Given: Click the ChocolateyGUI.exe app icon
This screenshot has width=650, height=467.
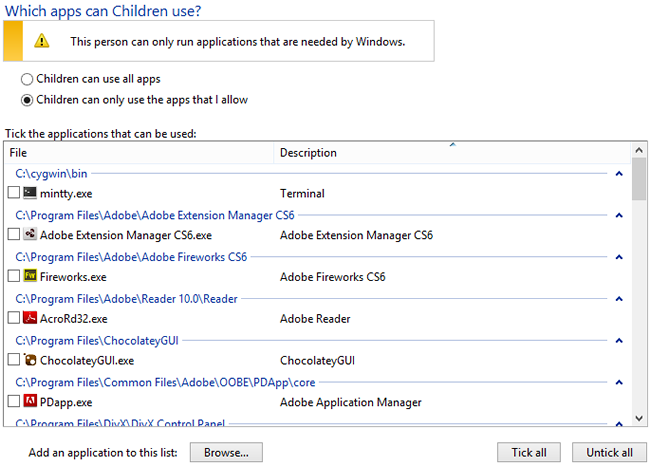Looking at the screenshot, I should 30,360.
